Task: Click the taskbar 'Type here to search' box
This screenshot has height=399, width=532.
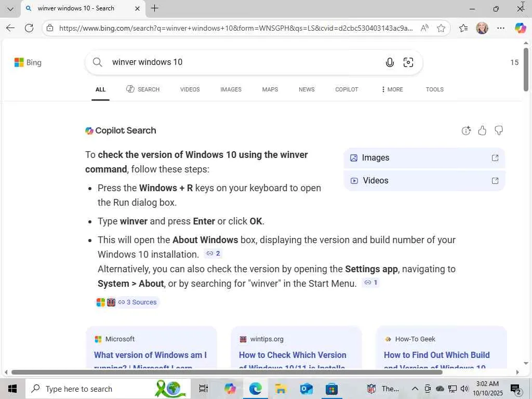Action: pyautogui.click(x=108, y=389)
